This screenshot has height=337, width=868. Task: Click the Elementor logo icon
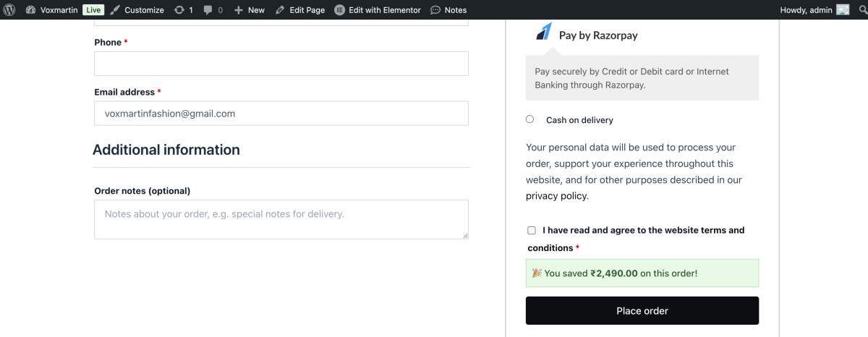pyautogui.click(x=340, y=10)
